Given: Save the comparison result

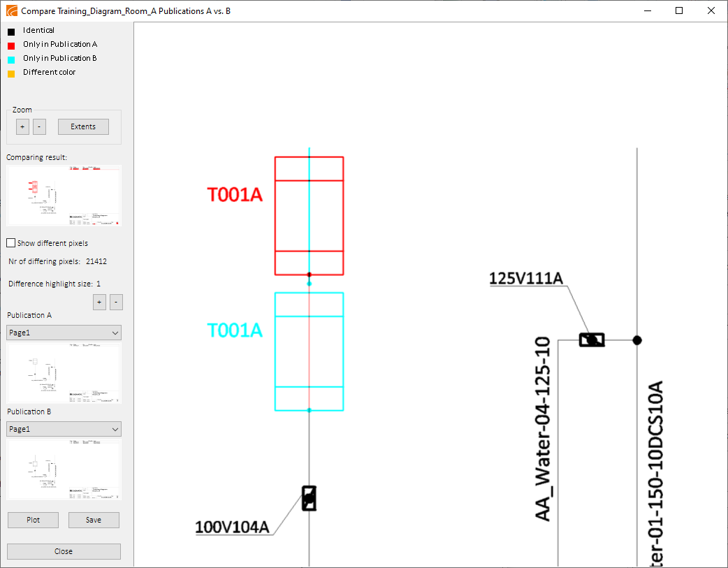Looking at the screenshot, I should [94, 520].
